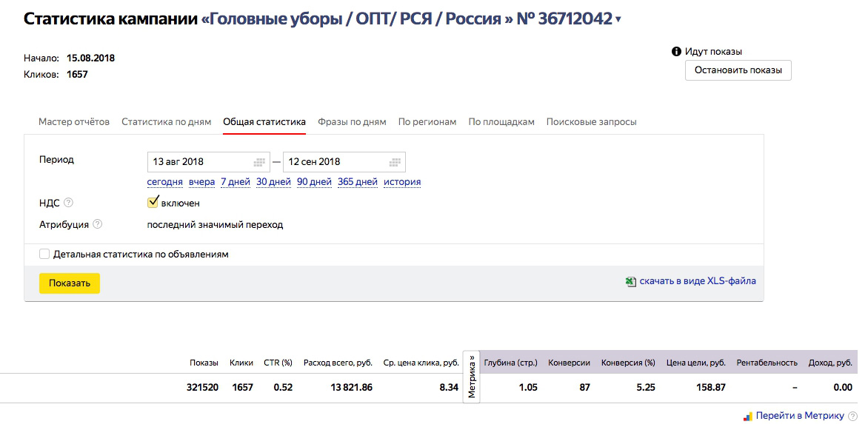The width and height of the screenshot is (868, 424).
Task: Choose the 90 дней period link
Action: point(314,182)
